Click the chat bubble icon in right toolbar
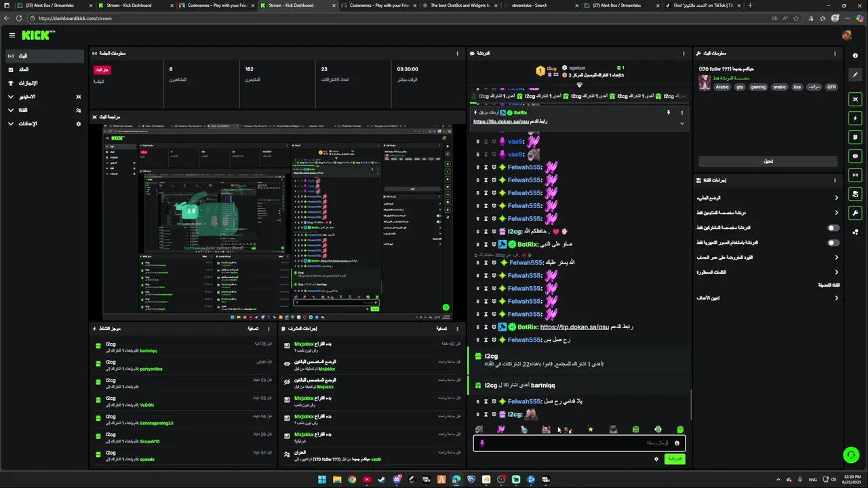868x488 pixels. pos(855,156)
